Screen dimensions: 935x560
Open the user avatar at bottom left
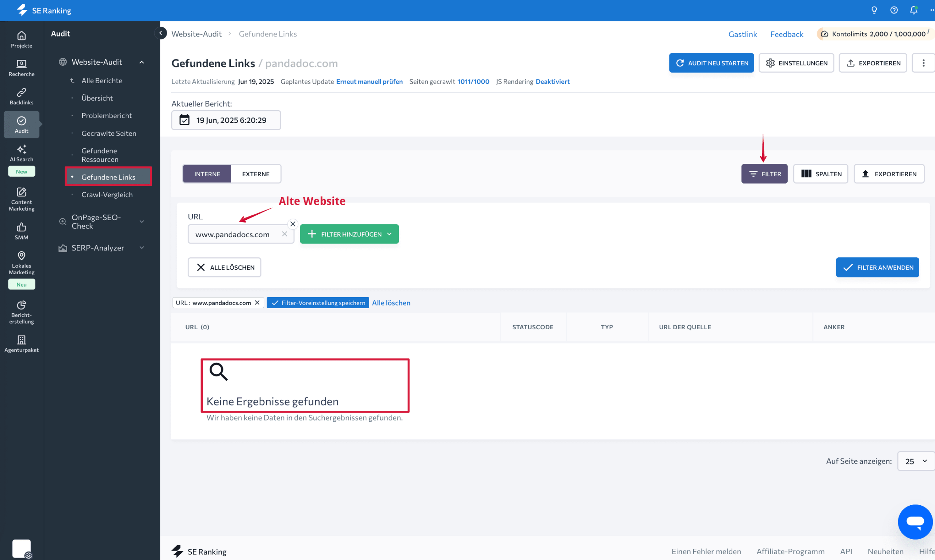tap(22, 548)
